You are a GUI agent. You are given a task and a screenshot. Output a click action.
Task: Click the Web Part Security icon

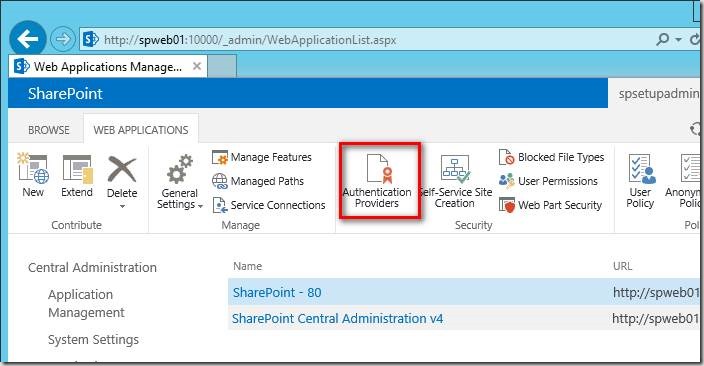507,205
